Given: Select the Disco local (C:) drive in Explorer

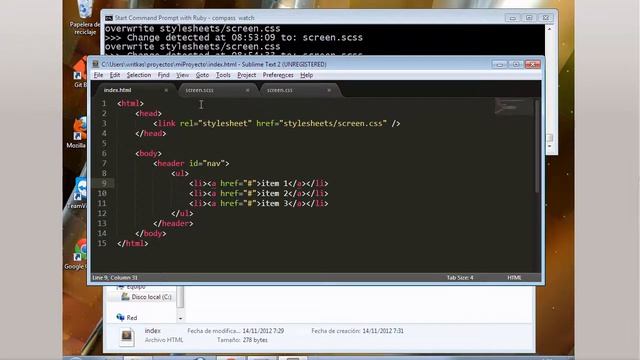Looking at the screenshot, I should pos(147,297).
